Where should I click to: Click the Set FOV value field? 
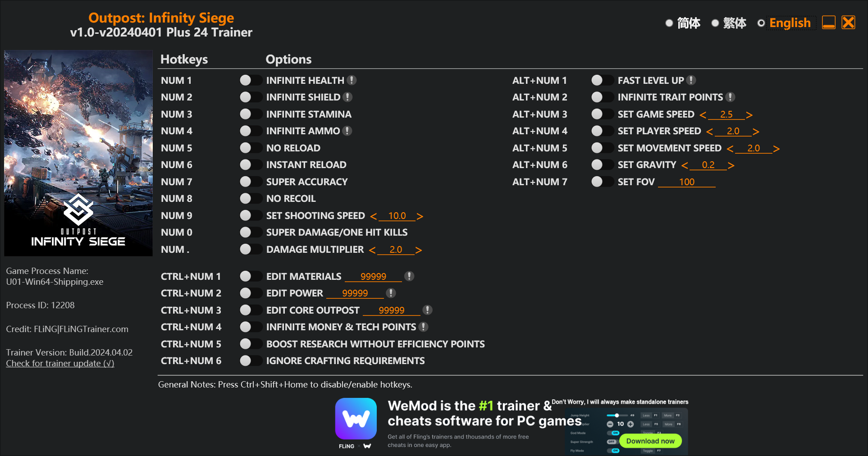[x=686, y=182]
